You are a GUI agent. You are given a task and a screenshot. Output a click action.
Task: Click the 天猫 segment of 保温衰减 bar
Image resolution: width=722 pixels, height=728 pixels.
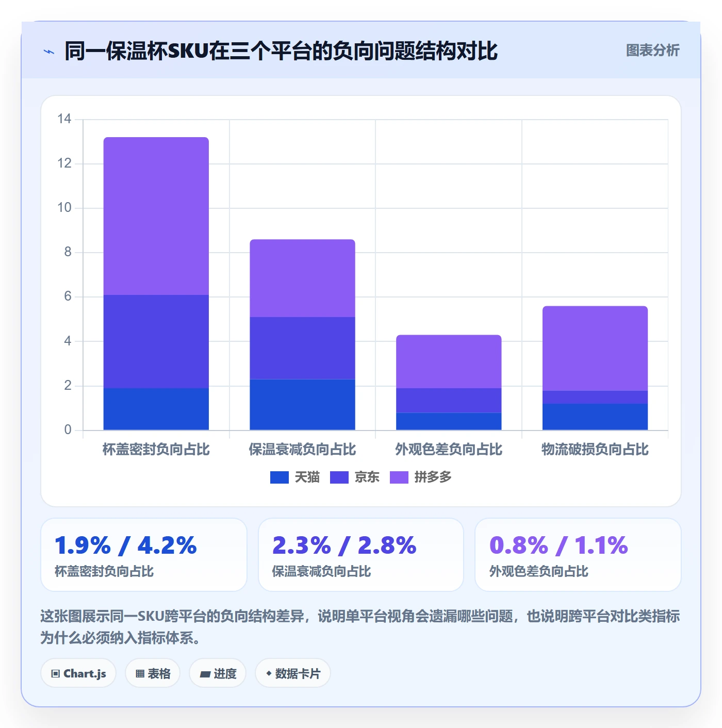[x=302, y=405]
